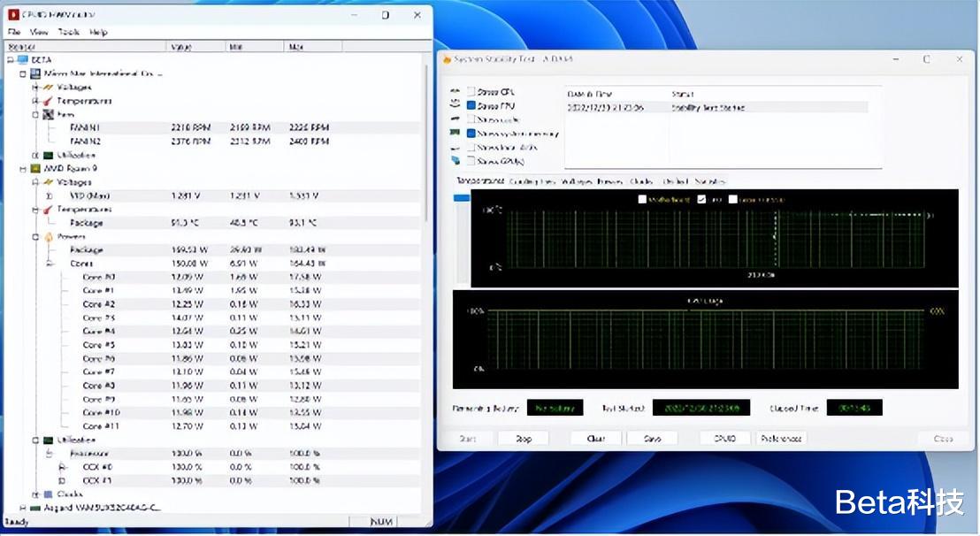Click the Fans category icon

click(x=48, y=114)
